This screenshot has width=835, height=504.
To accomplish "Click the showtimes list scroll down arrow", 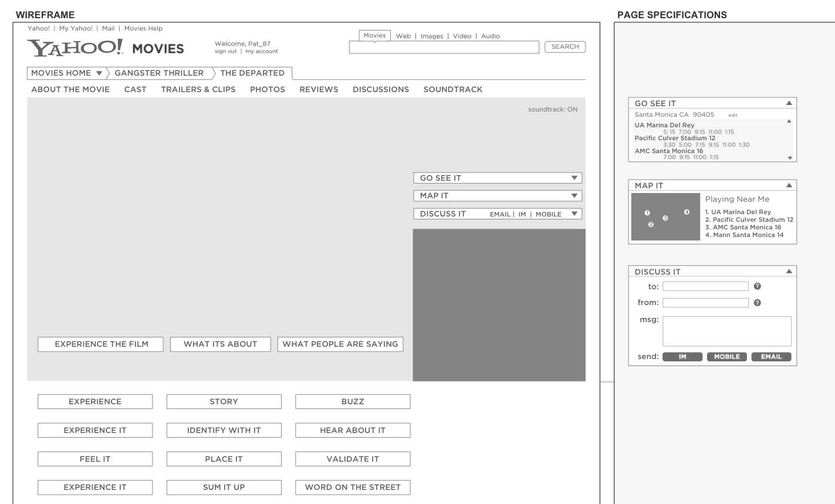I will pos(790,158).
